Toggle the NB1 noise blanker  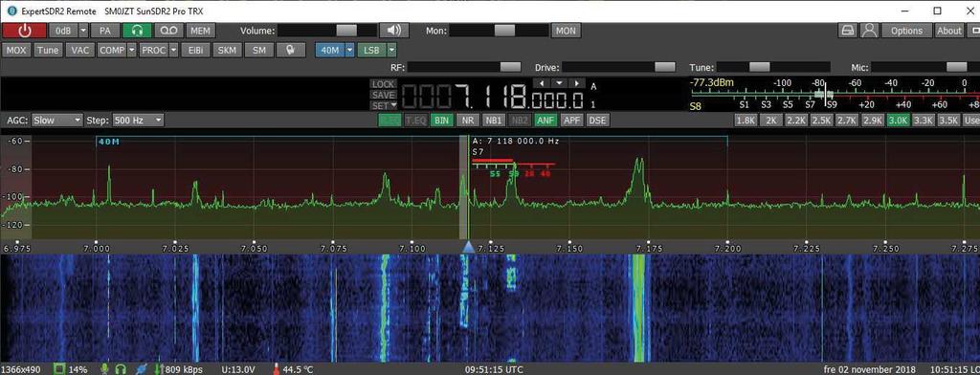pyautogui.click(x=494, y=120)
